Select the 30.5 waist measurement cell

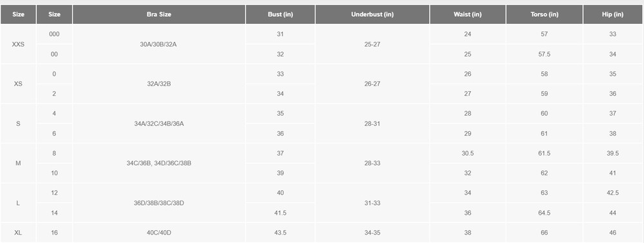[x=468, y=153]
